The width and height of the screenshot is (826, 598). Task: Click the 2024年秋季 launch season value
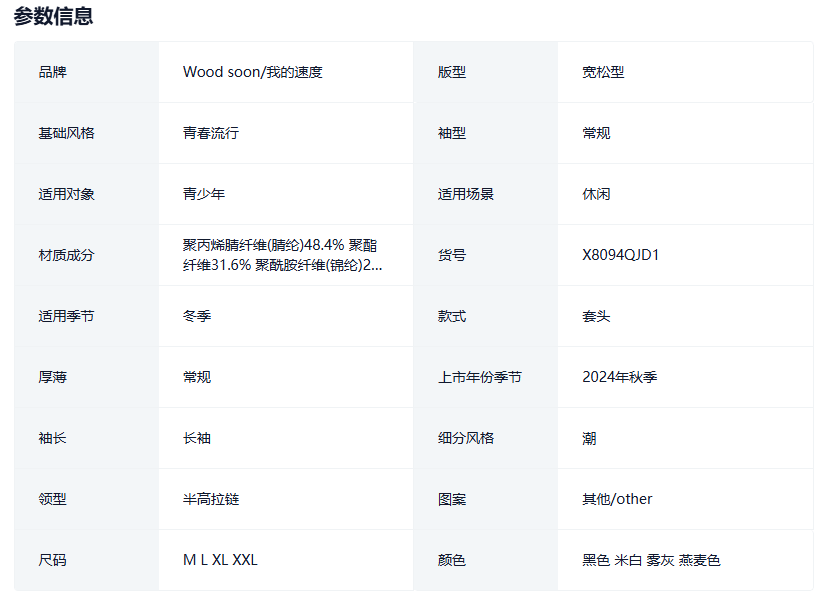(x=619, y=377)
